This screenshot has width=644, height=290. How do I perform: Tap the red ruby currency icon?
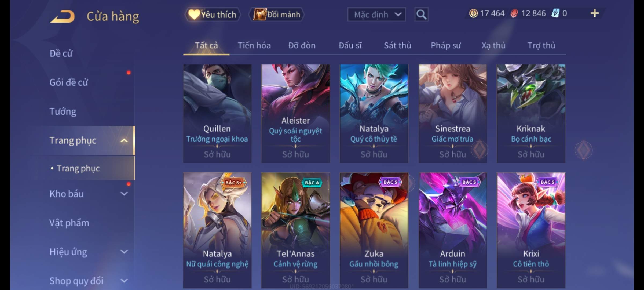coord(514,13)
